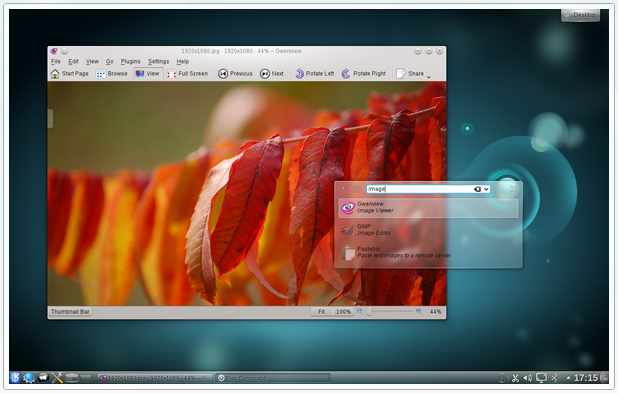Rotate the image right
This screenshot has height=394, width=618.
[x=363, y=74]
